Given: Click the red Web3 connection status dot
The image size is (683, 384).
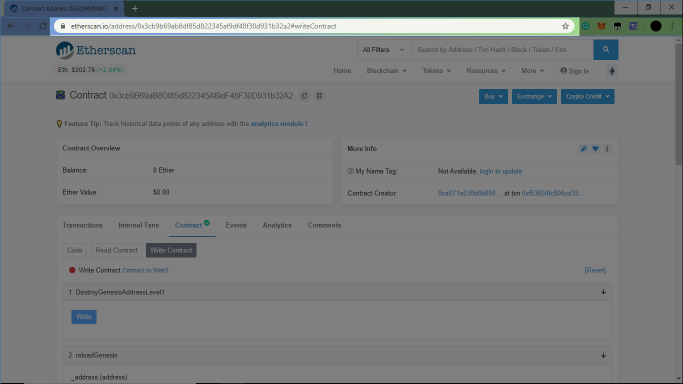Looking at the screenshot, I should point(72,270).
